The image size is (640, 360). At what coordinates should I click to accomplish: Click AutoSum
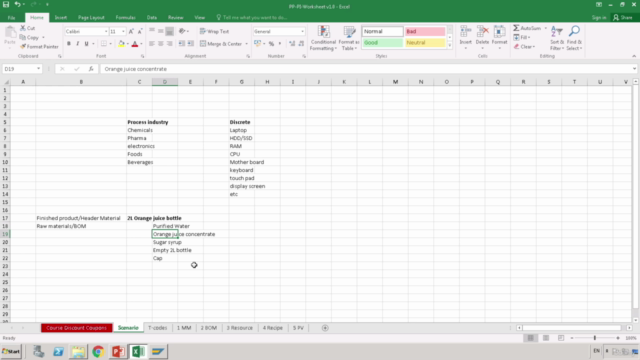(x=527, y=28)
